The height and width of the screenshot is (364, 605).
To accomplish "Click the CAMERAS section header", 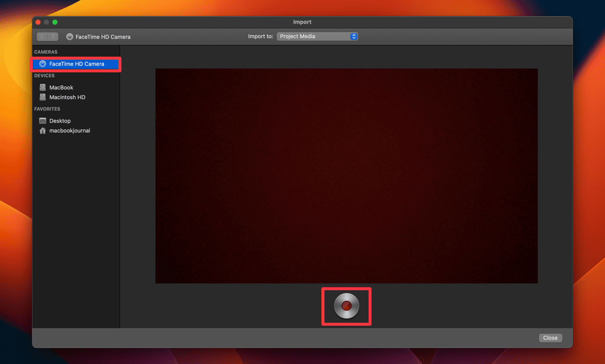I will point(46,52).
